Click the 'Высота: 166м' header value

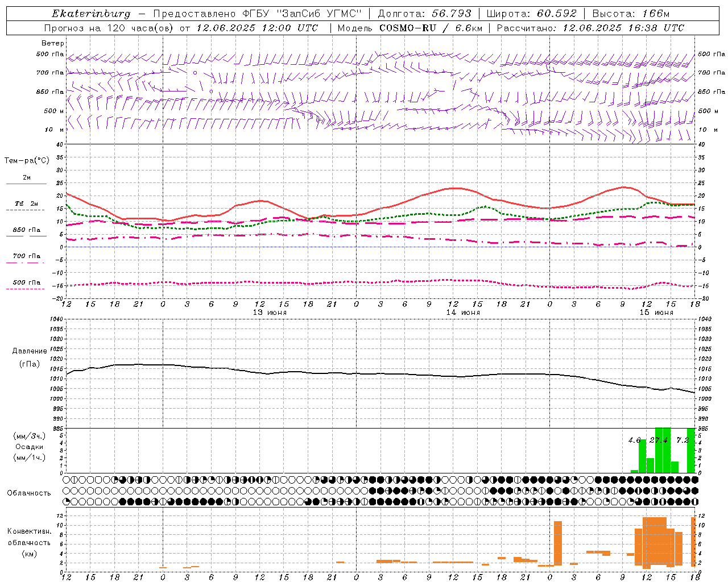pyautogui.click(x=631, y=14)
